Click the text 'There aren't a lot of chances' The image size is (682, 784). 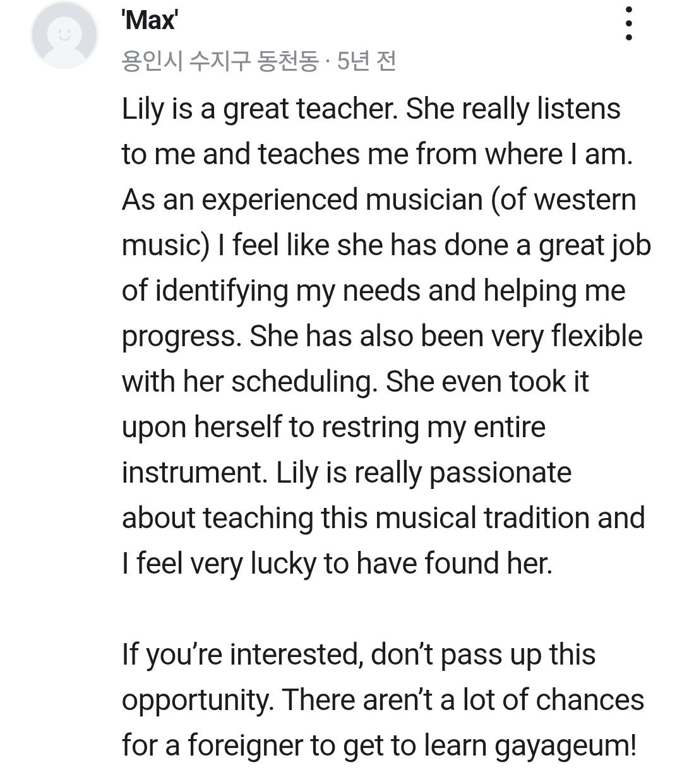click(x=463, y=700)
